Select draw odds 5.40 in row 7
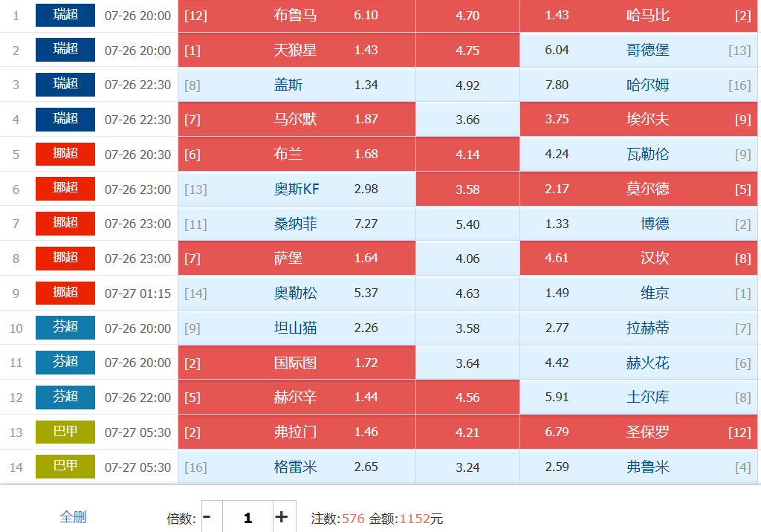Image resolution: width=761 pixels, height=532 pixels. coord(467,224)
